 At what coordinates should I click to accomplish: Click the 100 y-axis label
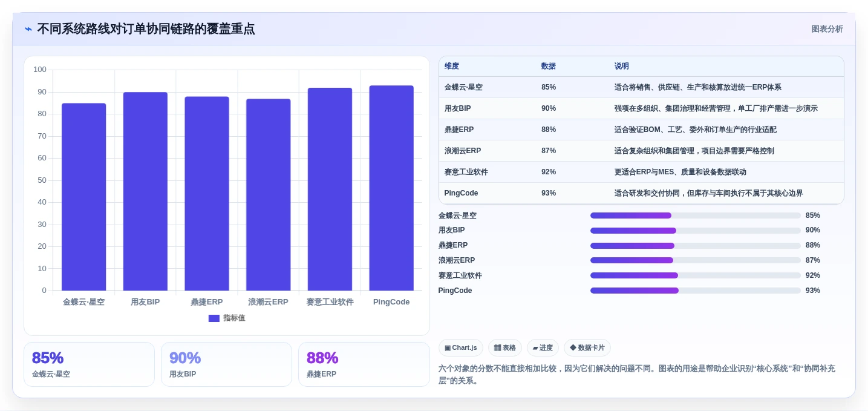tap(40, 70)
